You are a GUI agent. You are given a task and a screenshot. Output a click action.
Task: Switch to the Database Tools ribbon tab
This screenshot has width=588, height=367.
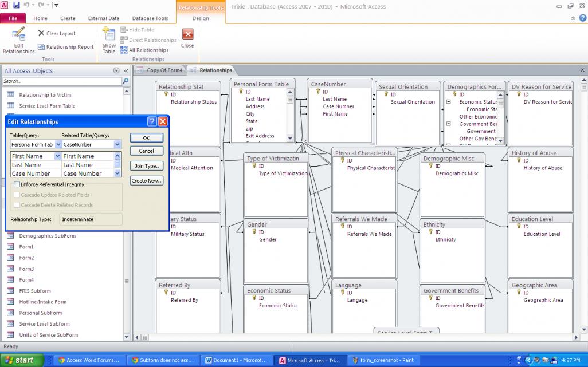coord(150,18)
